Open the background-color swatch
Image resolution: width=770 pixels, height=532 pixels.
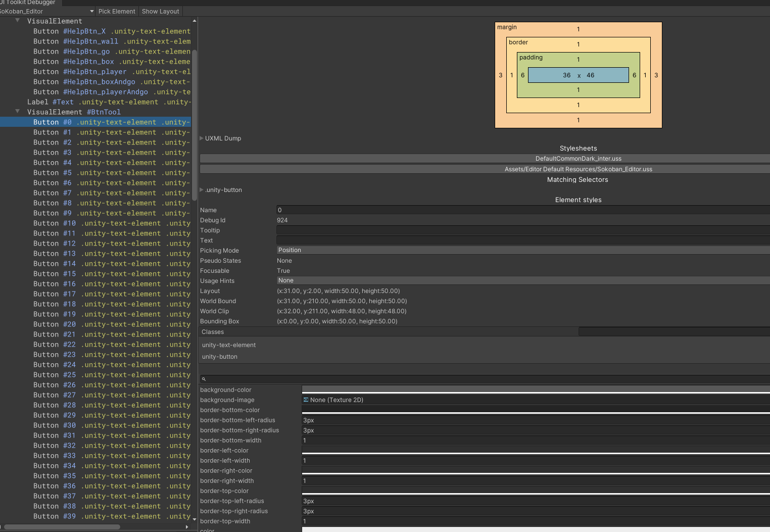pos(536,390)
